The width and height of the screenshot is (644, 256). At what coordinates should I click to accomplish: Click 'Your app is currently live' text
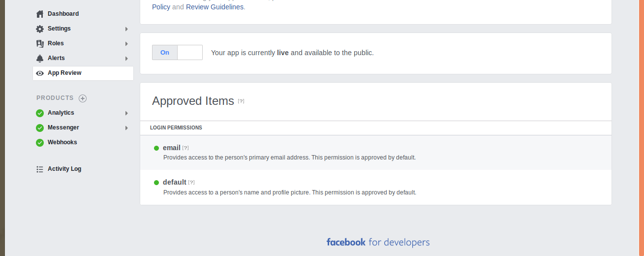[292, 52]
